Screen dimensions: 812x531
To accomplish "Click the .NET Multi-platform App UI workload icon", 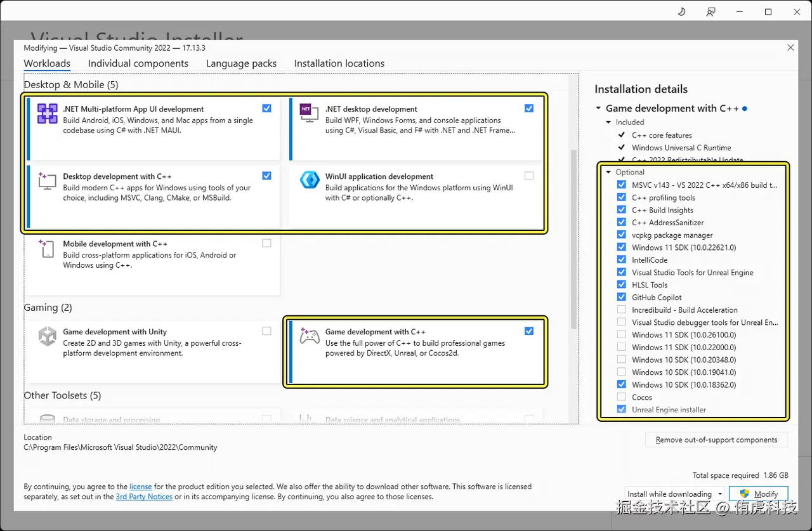I will coord(48,114).
